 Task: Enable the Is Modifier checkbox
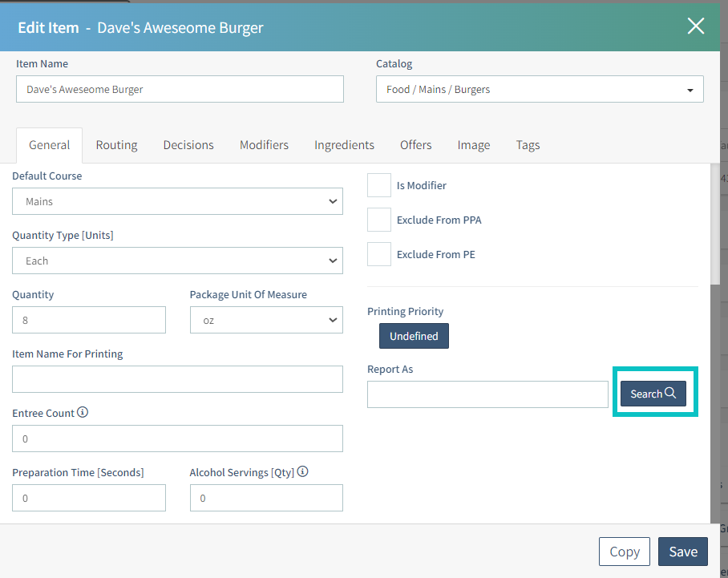click(379, 185)
